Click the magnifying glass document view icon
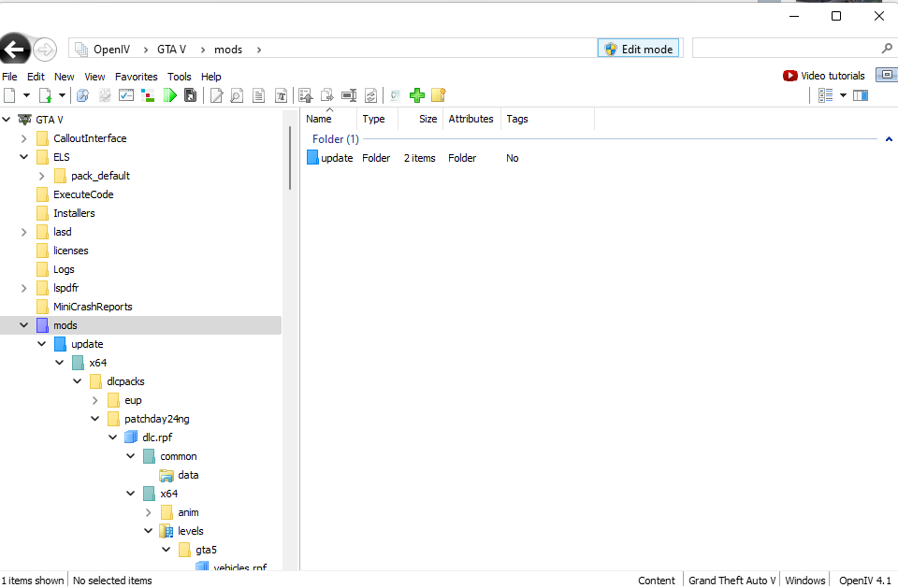 (237, 95)
